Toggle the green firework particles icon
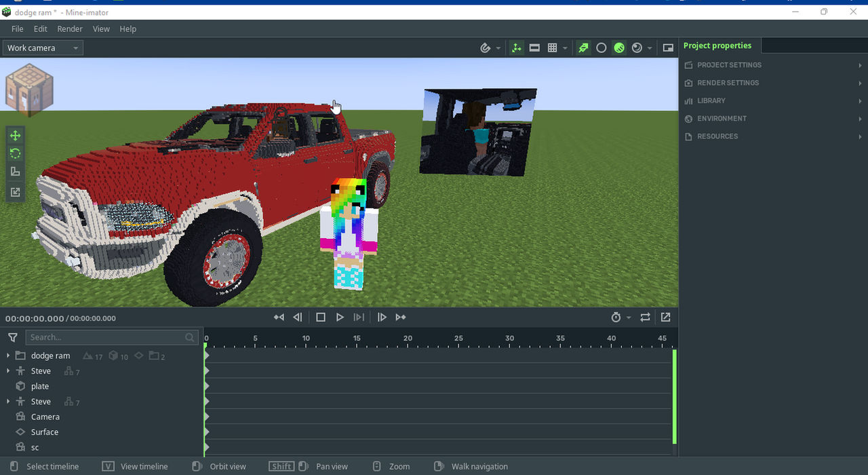 pyautogui.click(x=583, y=48)
